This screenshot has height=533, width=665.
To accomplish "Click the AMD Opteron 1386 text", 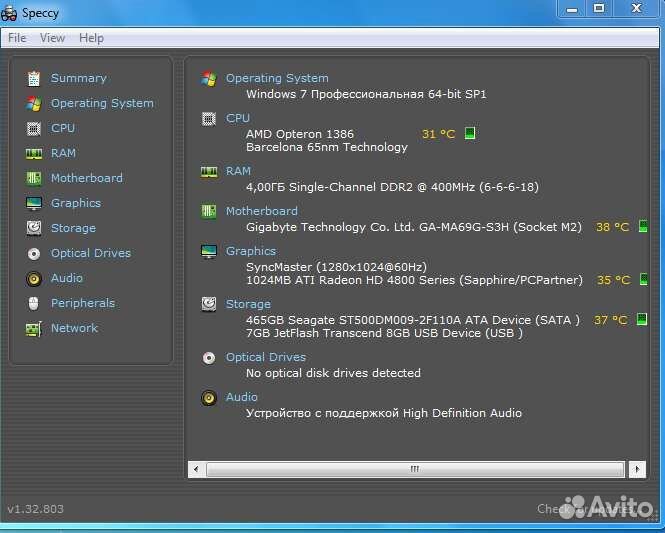I will tap(299, 134).
